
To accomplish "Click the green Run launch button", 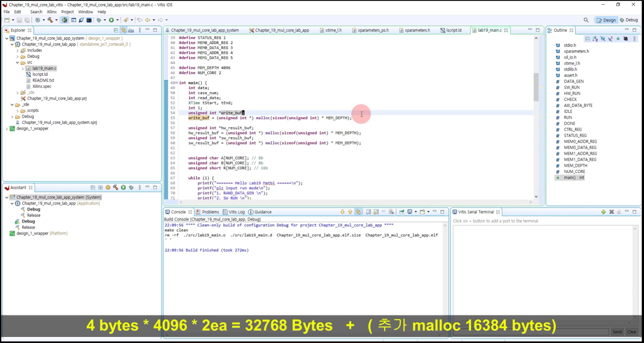I will point(111,20).
